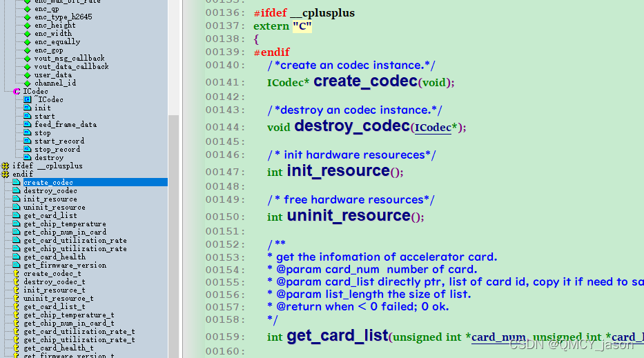
Task: Jump to init_resource in symbol list
Action: pos(50,199)
